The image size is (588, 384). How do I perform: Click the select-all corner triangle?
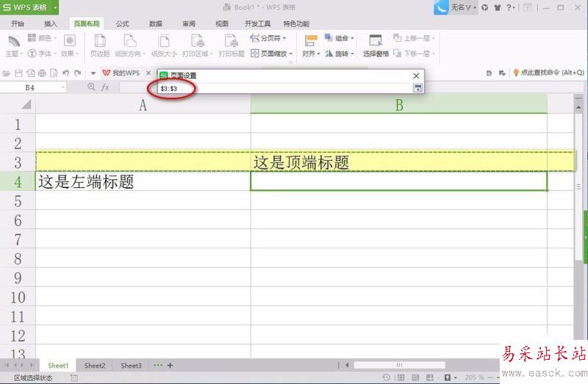tap(26, 104)
